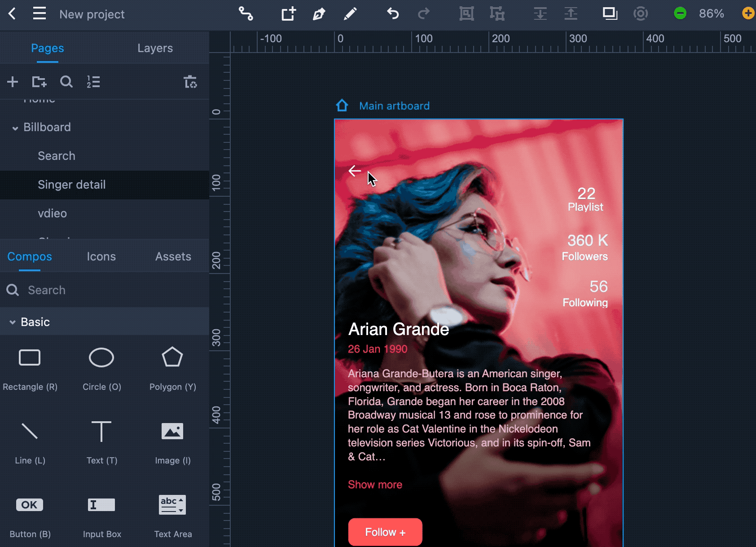Click the numbered list ordering icon
This screenshot has width=756, height=547.
pos(93,82)
